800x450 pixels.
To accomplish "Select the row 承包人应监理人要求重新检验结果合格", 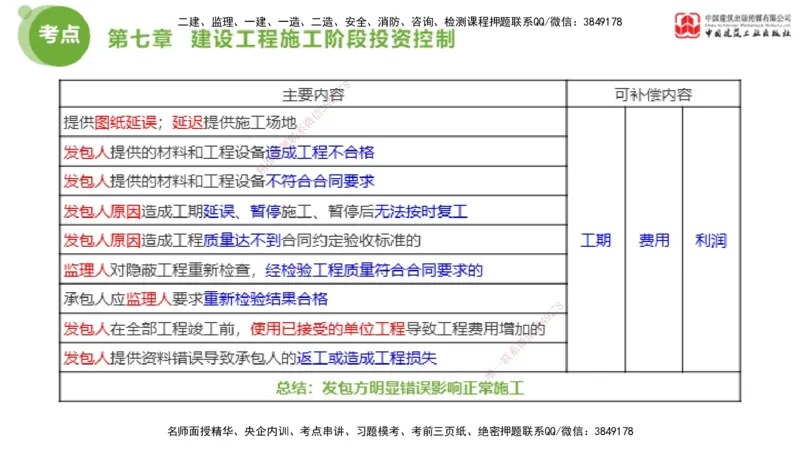I will [313, 299].
